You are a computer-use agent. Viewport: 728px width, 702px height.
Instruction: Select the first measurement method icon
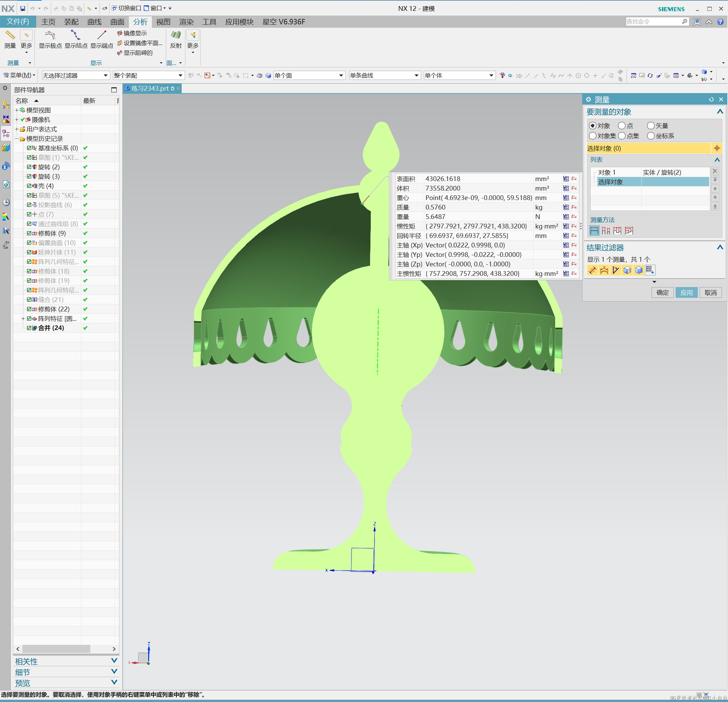594,231
